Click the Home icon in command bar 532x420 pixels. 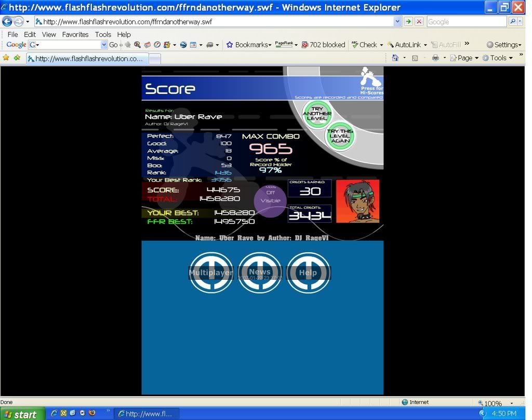click(395, 58)
